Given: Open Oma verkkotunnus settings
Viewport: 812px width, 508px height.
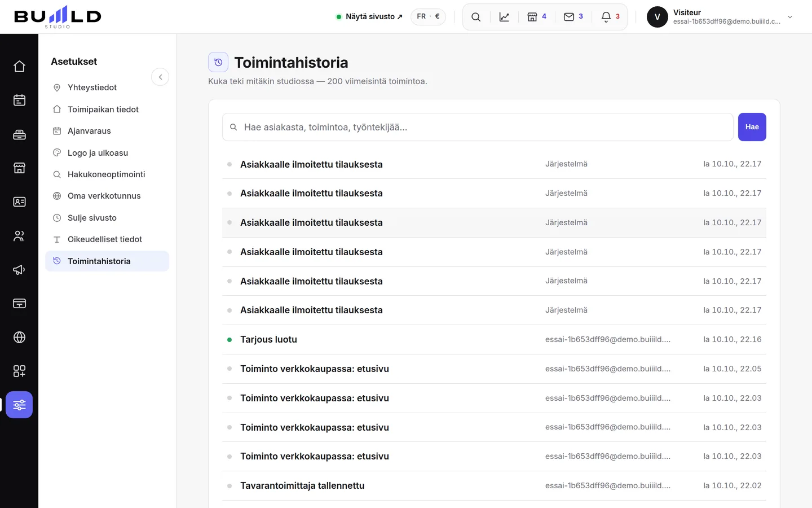Looking at the screenshot, I should coord(107,196).
